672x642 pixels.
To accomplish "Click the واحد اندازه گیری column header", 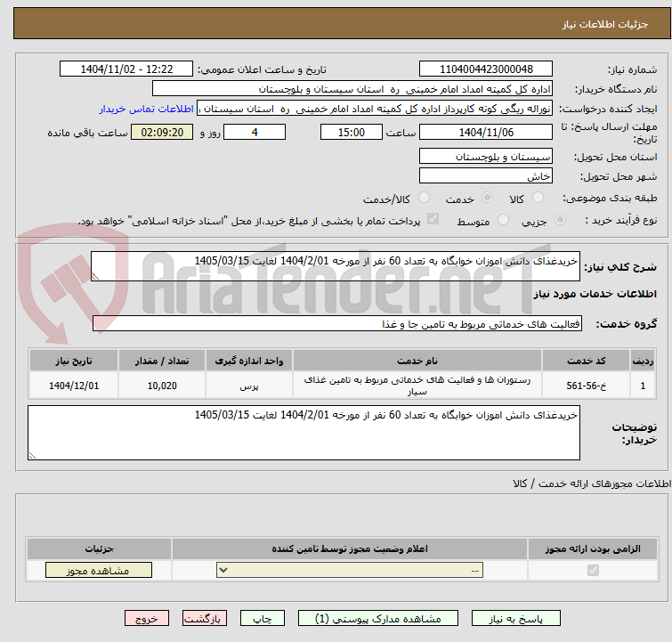I will [x=249, y=362].
